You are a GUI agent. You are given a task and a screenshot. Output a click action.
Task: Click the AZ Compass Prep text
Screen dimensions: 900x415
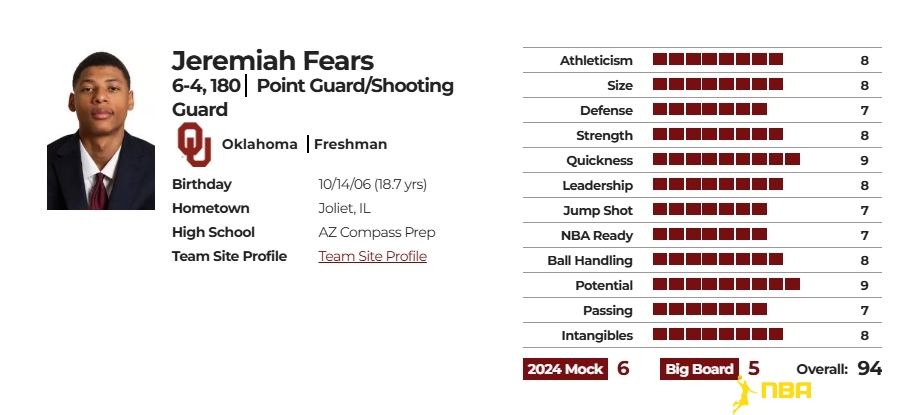(x=377, y=232)
